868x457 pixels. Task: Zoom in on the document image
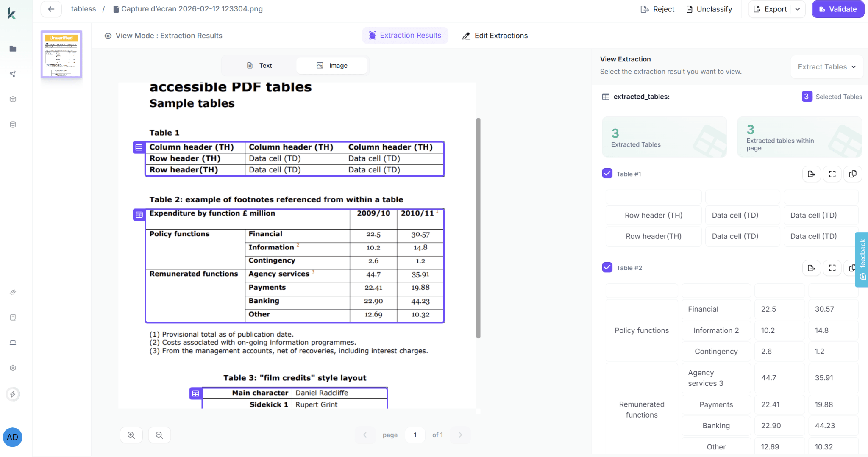pos(131,435)
